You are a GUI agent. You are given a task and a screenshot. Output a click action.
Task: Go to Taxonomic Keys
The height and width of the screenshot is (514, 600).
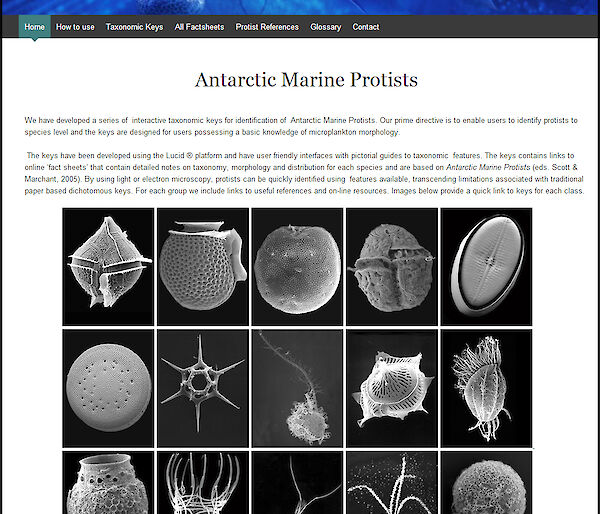click(x=134, y=27)
